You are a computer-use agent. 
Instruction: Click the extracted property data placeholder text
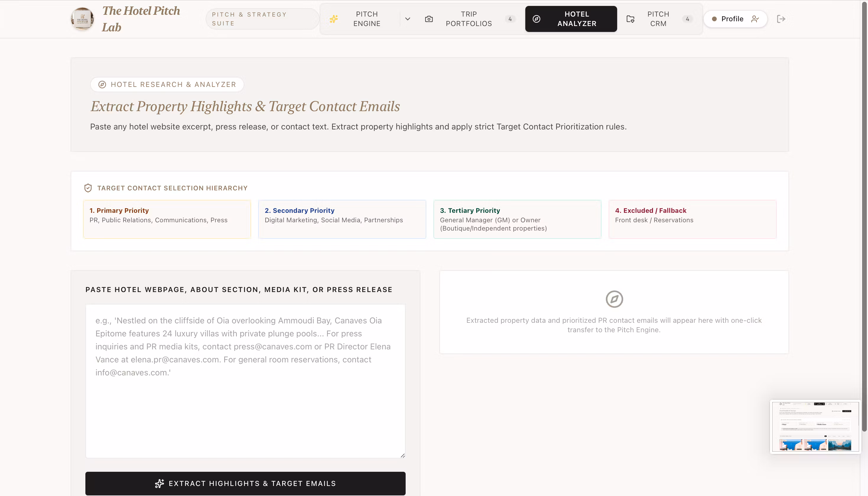click(614, 325)
